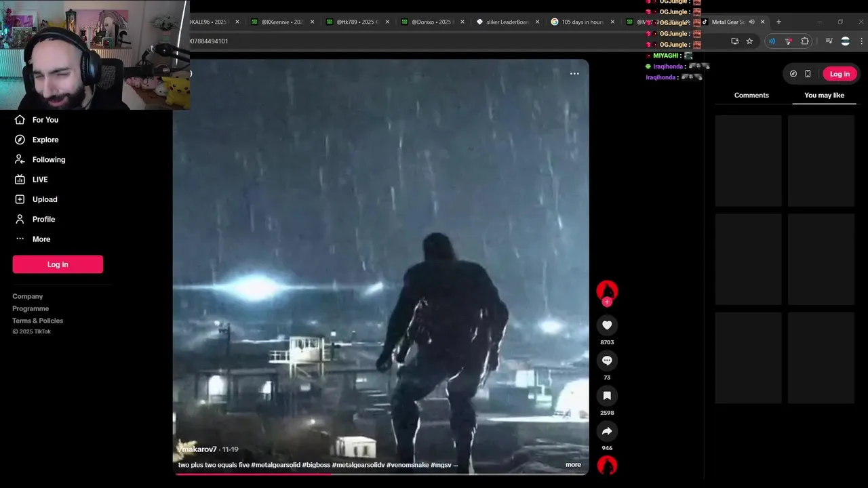Open the Programme footer link
Screen dimensions: 868x488
[31, 308]
